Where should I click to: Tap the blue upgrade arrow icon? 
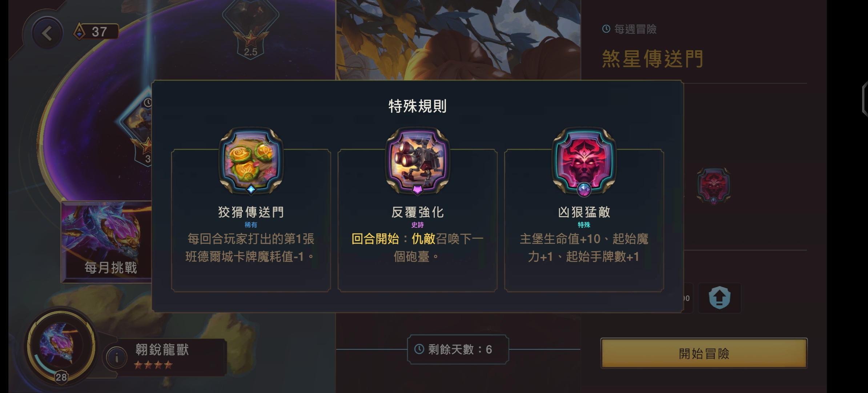(719, 298)
